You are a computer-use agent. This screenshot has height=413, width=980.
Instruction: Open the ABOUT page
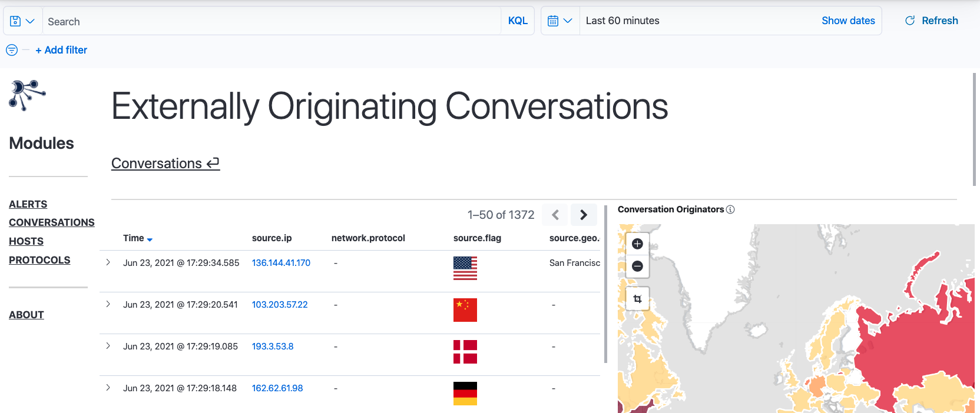(27, 315)
